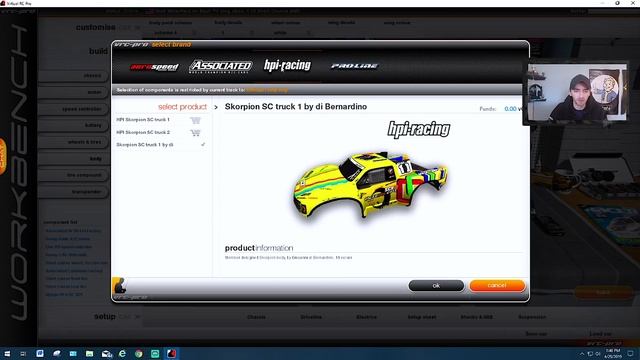Screen dimensions: 640x360
Task: Open the Windows Start menu
Action: [7, 353]
